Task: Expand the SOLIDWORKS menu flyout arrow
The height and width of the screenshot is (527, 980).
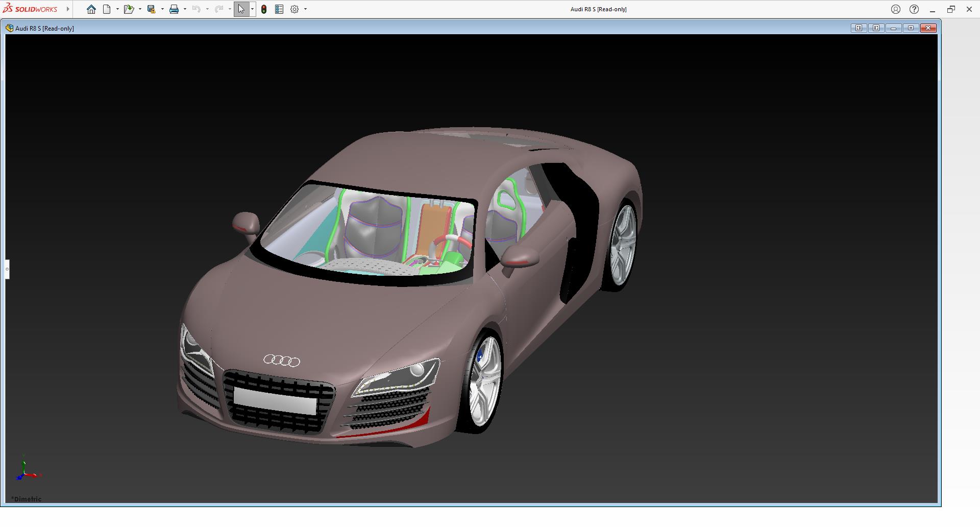Action: coord(67,9)
